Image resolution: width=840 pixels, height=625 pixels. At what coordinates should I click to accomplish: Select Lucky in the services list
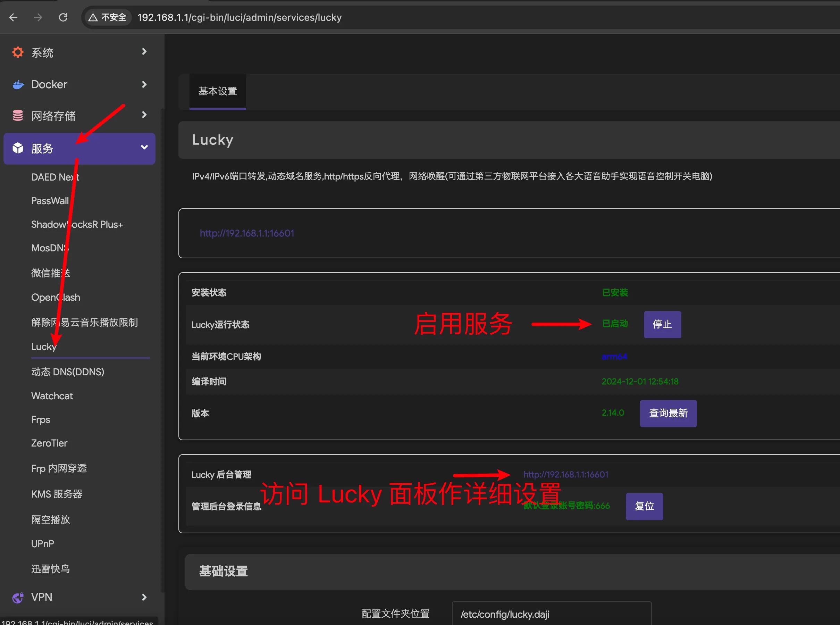tap(44, 347)
